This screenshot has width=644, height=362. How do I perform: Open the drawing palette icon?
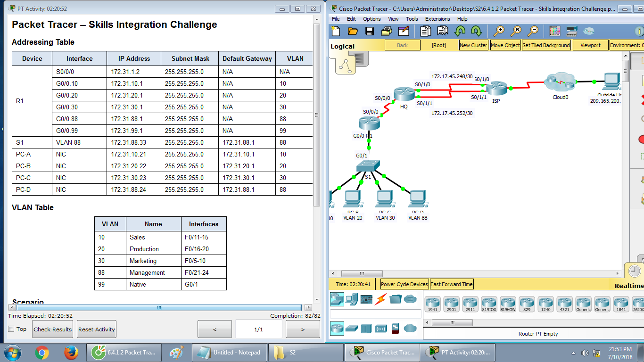coord(555,31)
